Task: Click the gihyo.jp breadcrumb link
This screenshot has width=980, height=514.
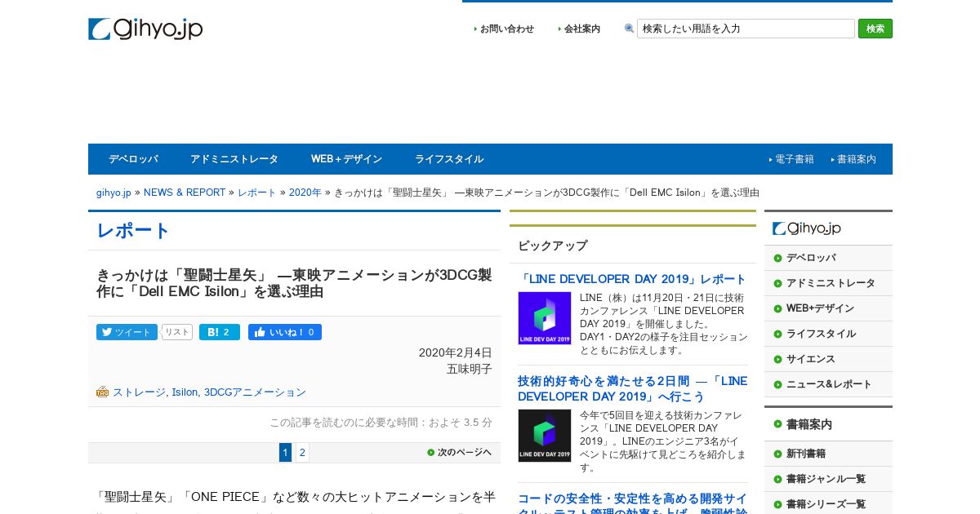Action: pyautogui.click(x=114, y=193)
